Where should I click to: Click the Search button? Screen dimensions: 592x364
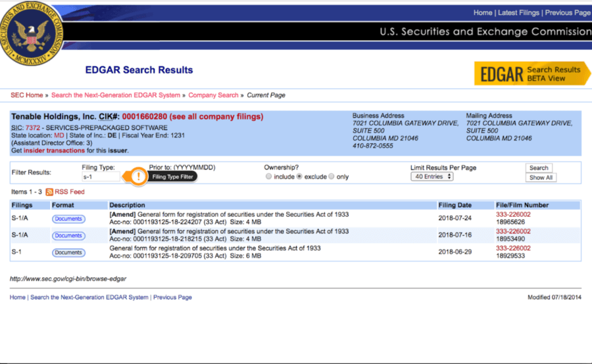[x=539, y=168]
